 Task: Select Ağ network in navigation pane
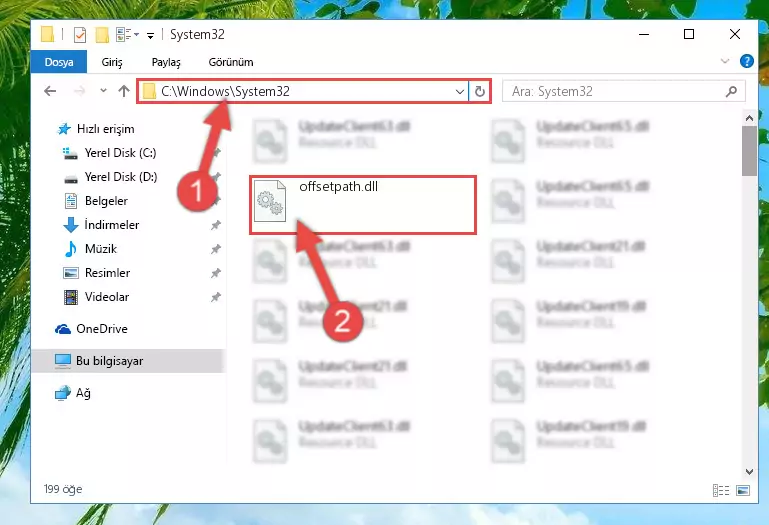pyautogui.click(x=83, y=393)
